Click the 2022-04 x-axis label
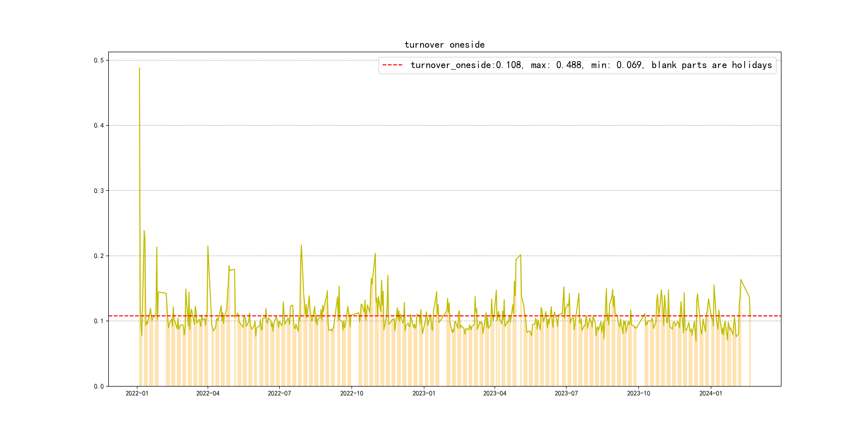Screen dimensions: 868x434 [x=208, y=393]
